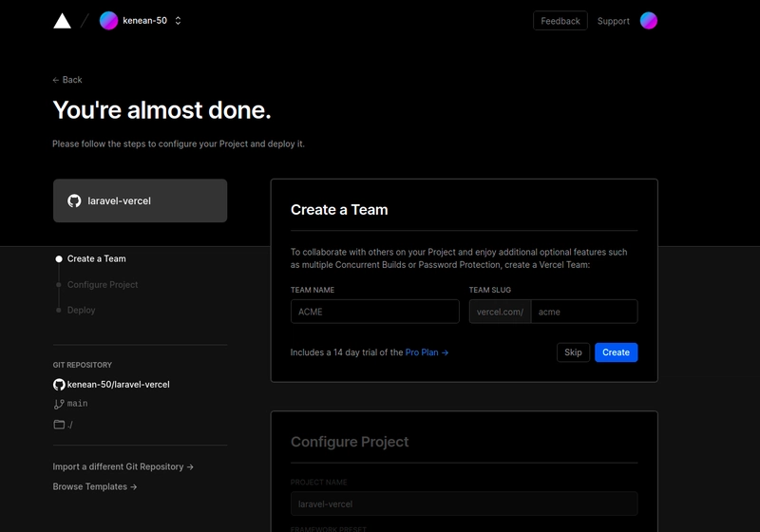Go Back using the back arrow link
The height and width of the screenshot is (532, 760).
[67, 80]
